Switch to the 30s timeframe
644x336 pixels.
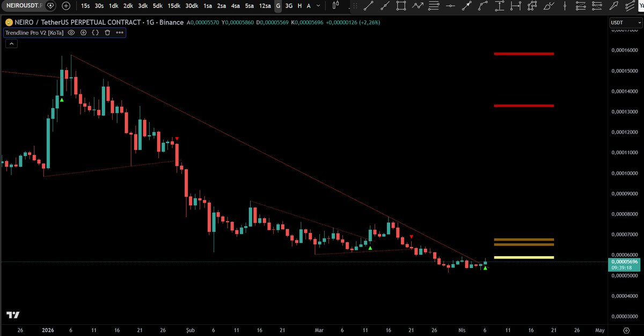tap(99, 6)
